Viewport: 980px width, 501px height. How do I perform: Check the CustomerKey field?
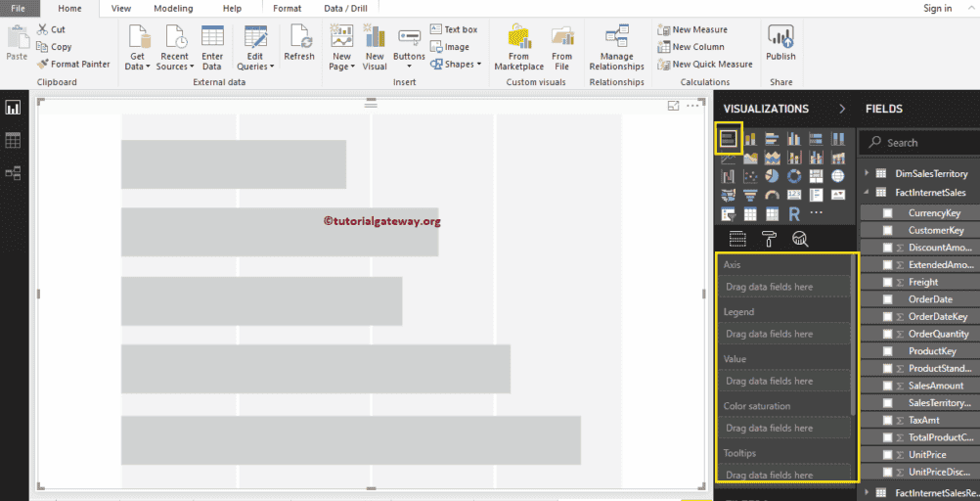pyautogui.click(x=887, y=230)
